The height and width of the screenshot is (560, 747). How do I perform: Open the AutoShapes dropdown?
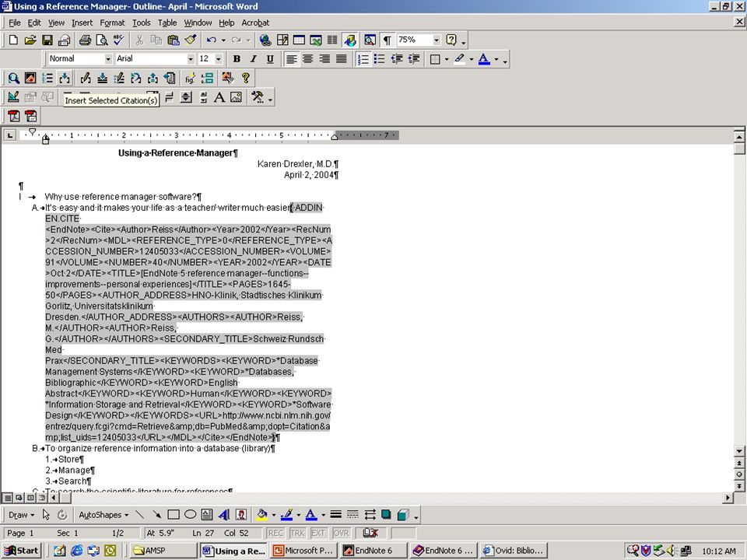[x=103, y=515]
